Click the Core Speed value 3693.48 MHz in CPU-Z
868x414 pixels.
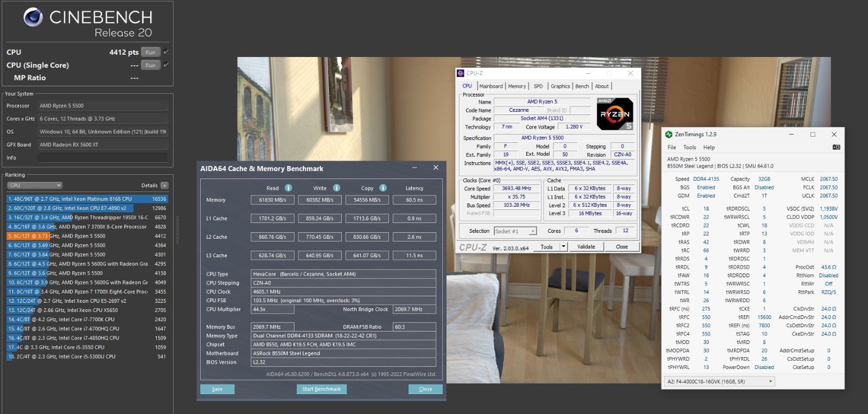(516, 189)
